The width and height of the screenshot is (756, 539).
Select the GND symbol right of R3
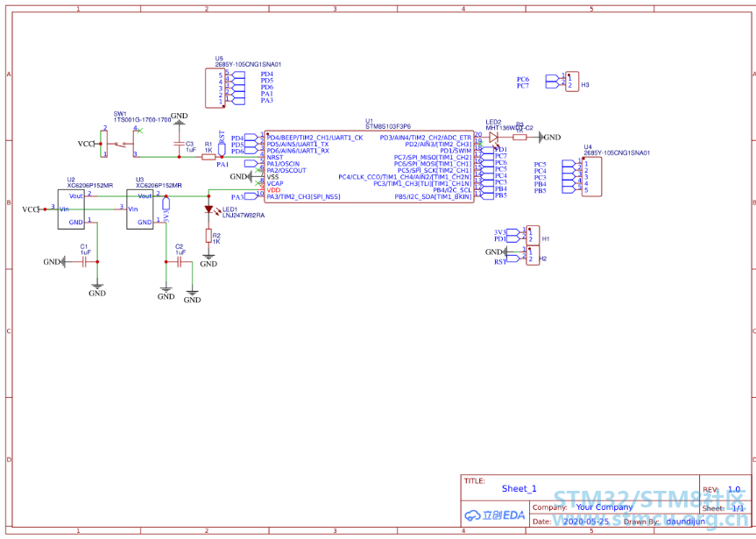point(549,137)
